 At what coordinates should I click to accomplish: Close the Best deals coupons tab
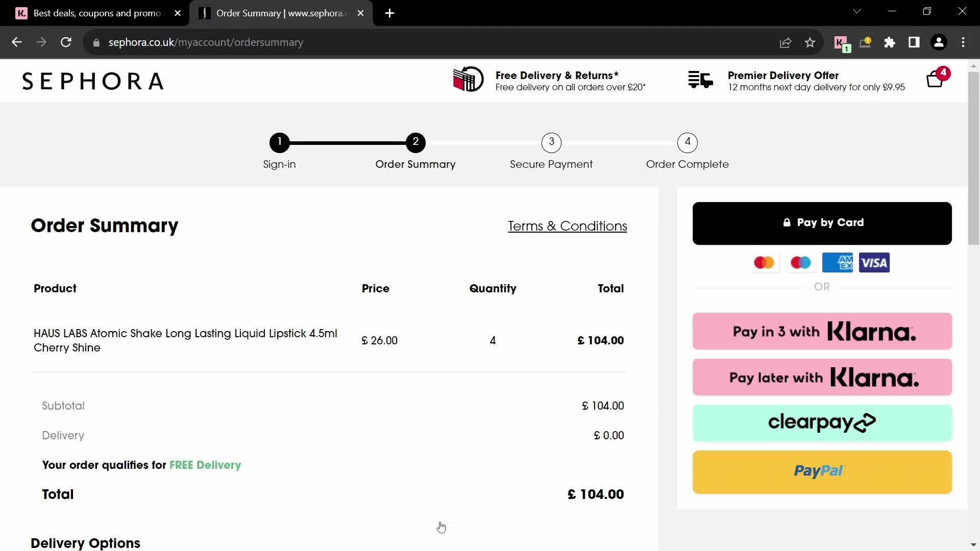[x=178, y=13]
